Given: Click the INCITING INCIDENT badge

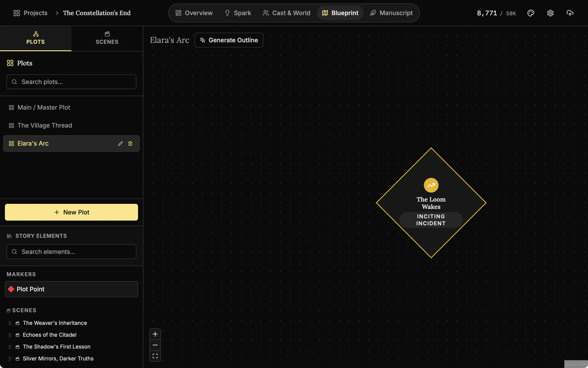Looking at the screenshot, I should pyautogui.click(x=431, y=220).
